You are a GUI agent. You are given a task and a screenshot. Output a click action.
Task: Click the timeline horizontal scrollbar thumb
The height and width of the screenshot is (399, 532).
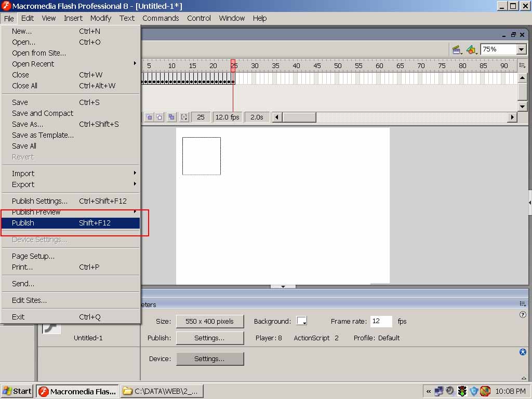[x=299, y=117]
